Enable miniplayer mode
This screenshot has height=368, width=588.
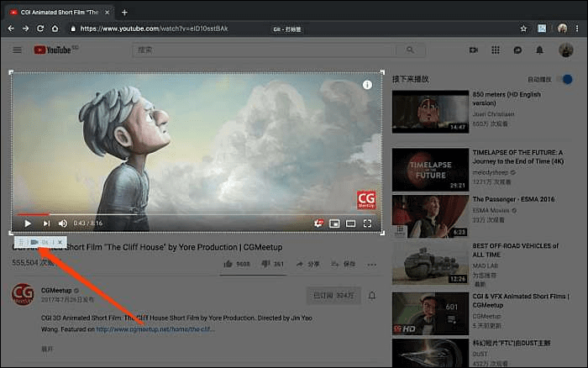(334, 223)
